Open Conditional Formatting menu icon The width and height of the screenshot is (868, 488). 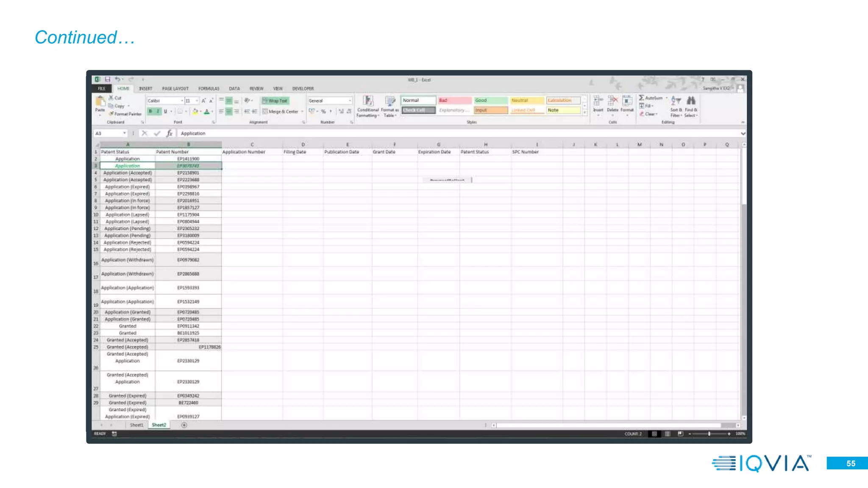click(368, 101)
